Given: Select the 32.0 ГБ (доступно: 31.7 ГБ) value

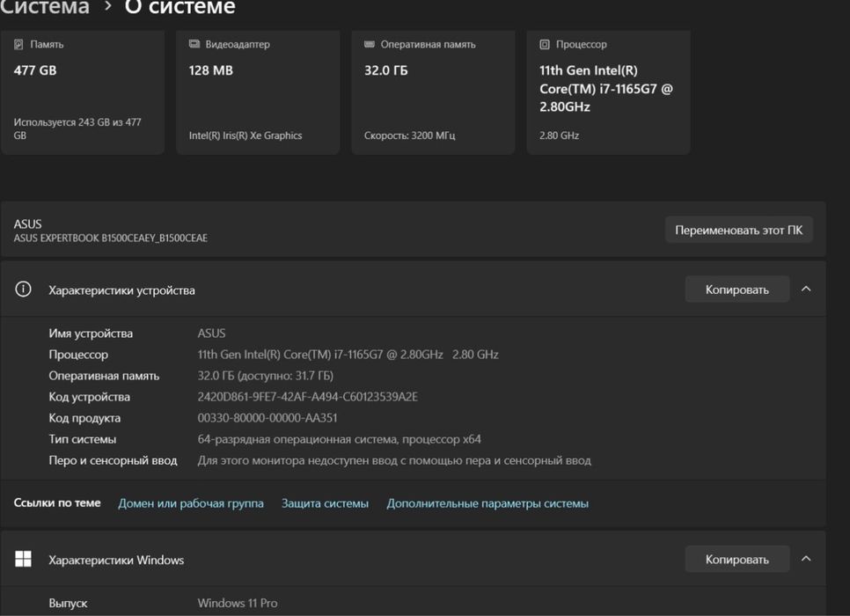Looking at the screenshot, I should click(266, 376).
